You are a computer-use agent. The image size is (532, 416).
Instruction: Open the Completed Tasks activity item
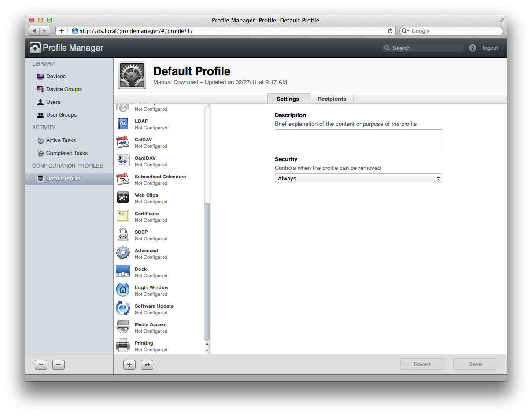click(x=69, y=153)
